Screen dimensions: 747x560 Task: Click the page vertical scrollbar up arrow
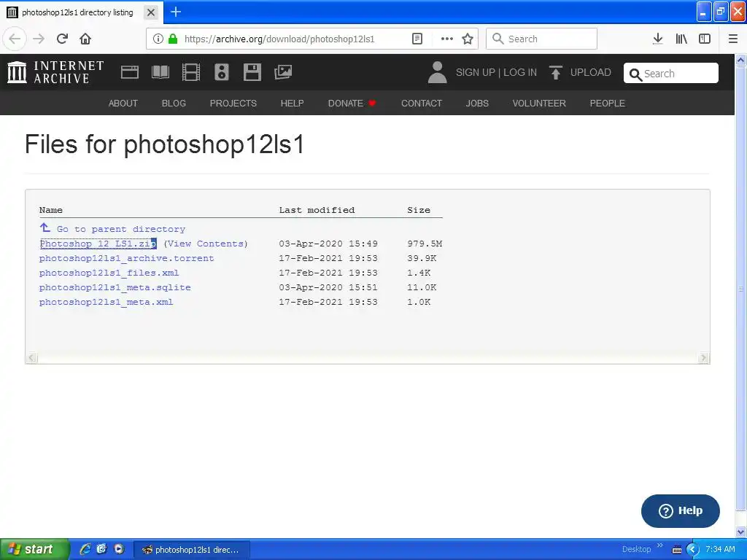741,61
